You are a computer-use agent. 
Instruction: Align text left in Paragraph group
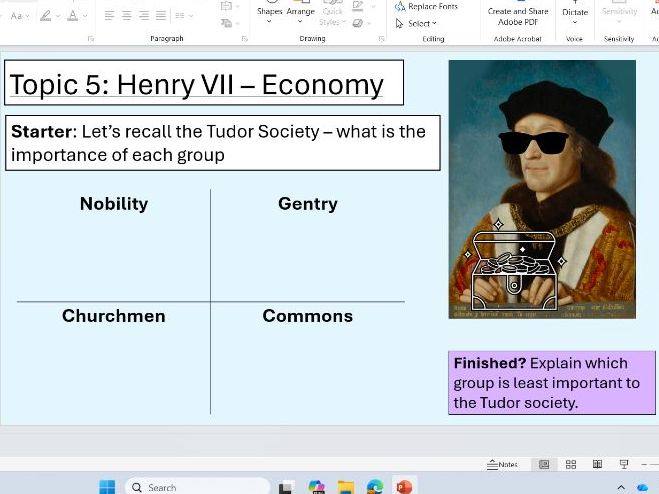tap(109, 16)
